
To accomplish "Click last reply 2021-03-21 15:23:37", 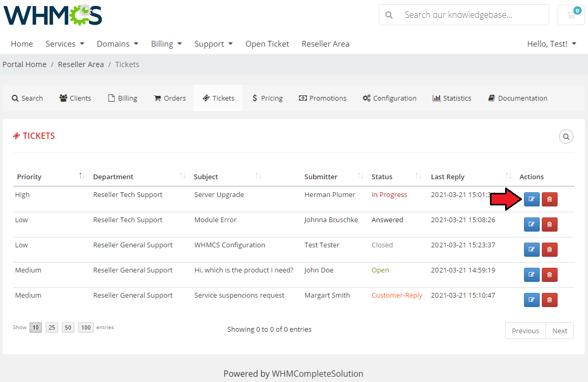I will pyautogui.click(x=463, y=245).
